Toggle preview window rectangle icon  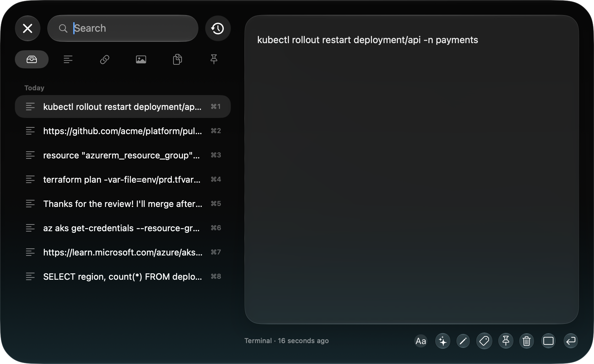click(548, 341)
